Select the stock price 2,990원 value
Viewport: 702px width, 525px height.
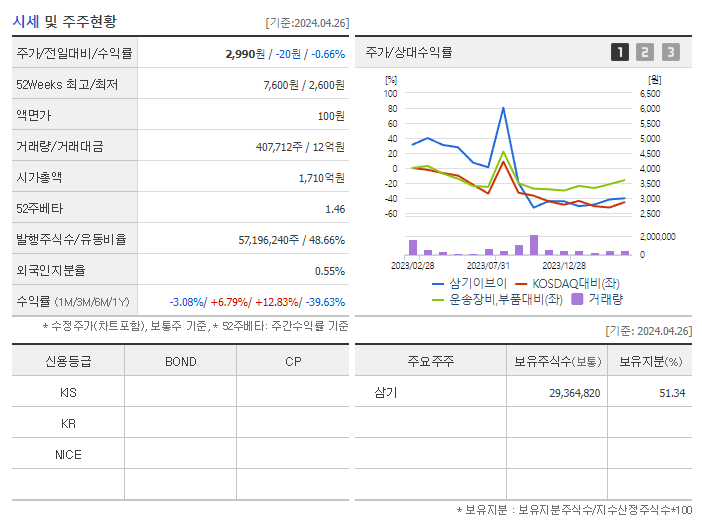pyautogui.click(x=245, y=54)
